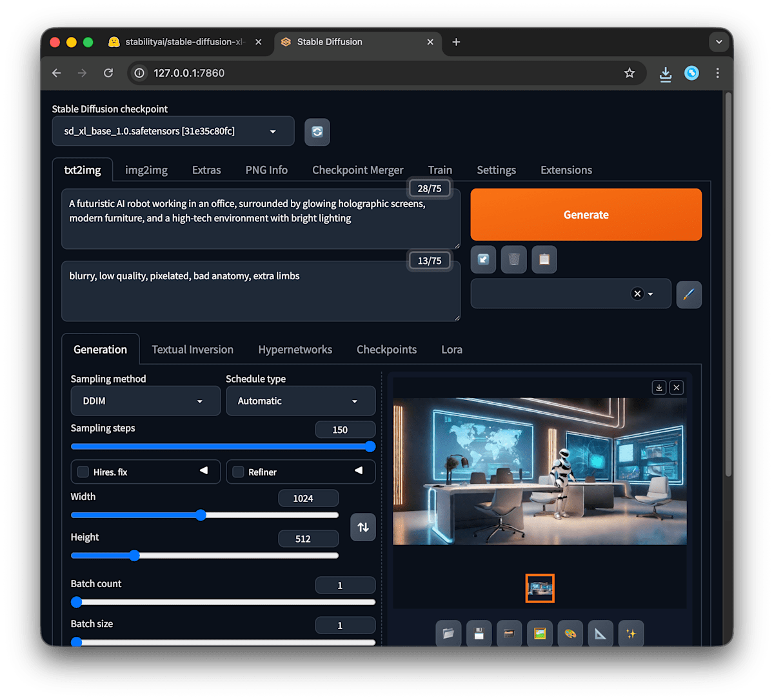Send image to inpaint palette icon

tap(570, 634)
